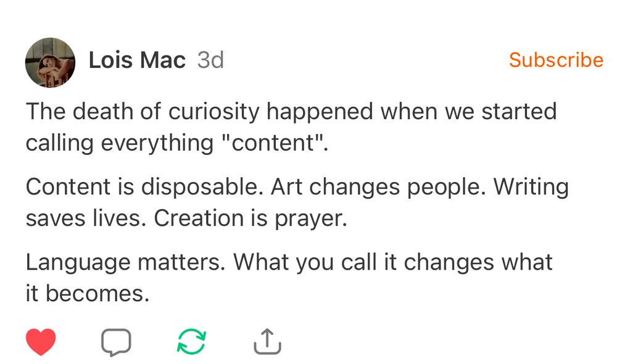Open Lois Mac's profile picture
This screenshot has width=617, height=364.
(49, 62)
